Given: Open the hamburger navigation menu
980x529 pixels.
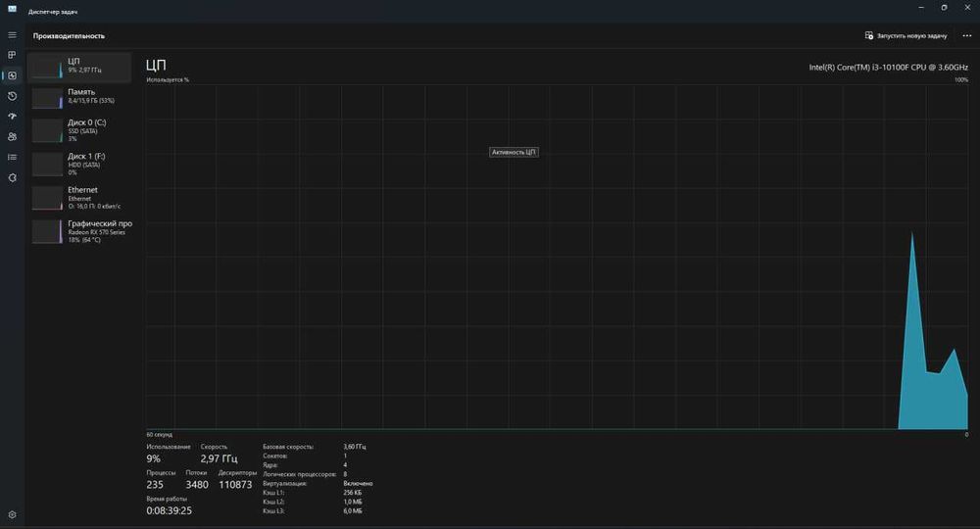Looking at the screenshot, I should (12, 35).
